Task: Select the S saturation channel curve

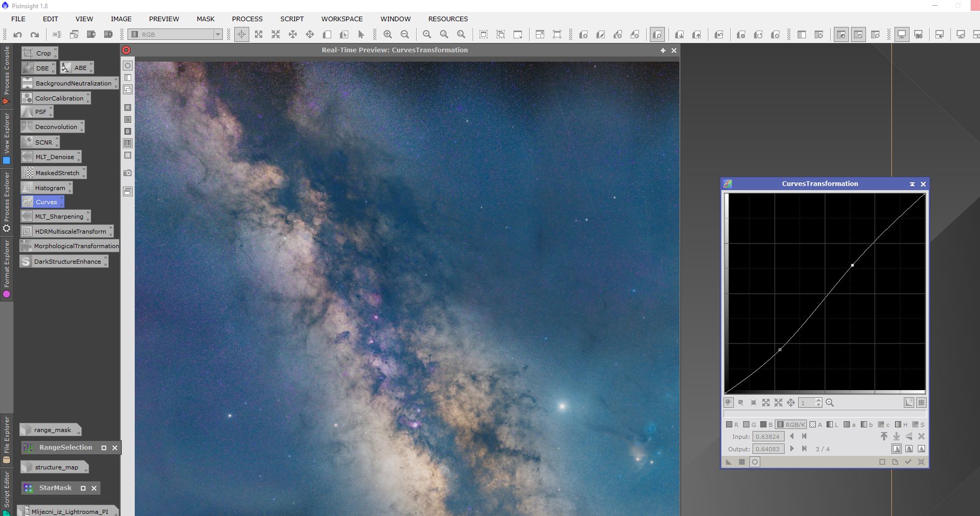Action: [x=918, y=425]
